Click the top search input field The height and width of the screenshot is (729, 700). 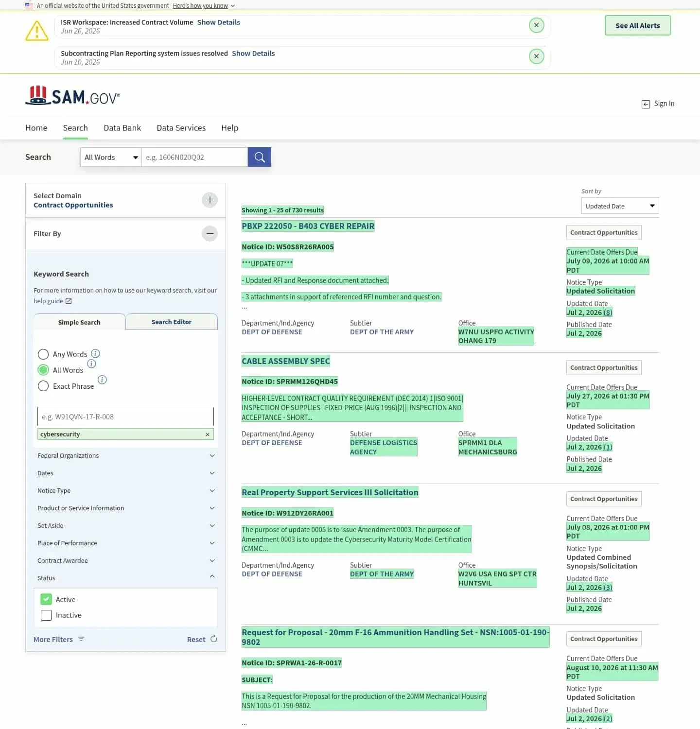[x=194, y=157]
